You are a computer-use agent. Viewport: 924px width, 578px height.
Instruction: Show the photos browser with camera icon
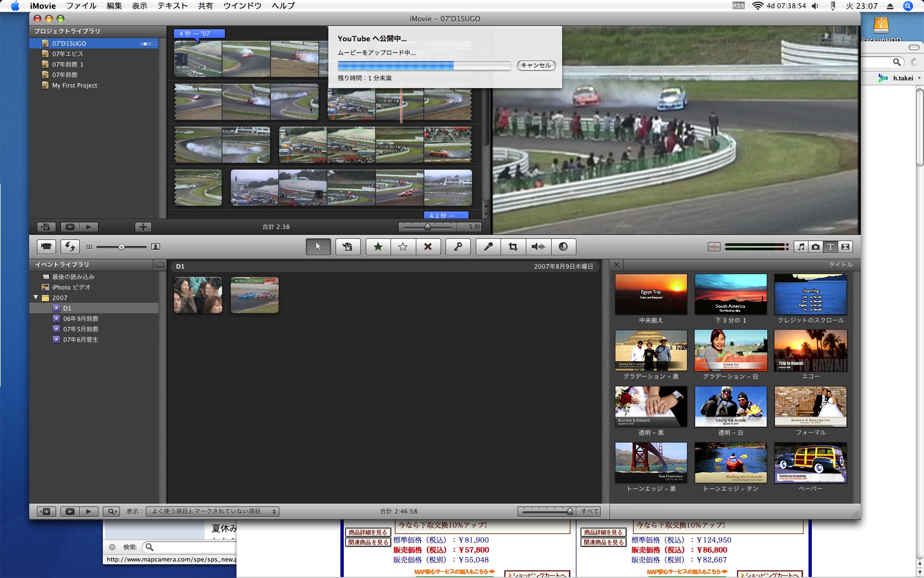pyautogui.click(x=816, y=247)
